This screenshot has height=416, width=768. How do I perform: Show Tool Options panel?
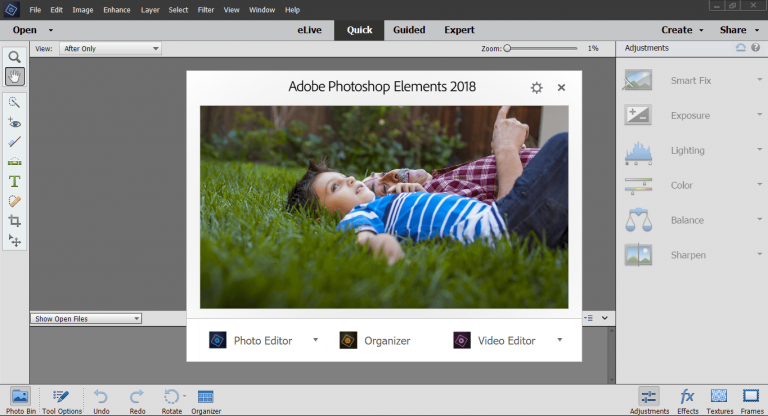coord(62,401)
